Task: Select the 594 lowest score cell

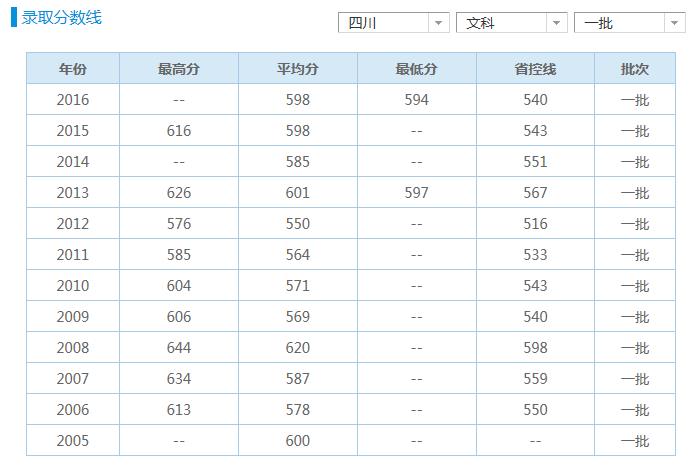Action: [x=417, y=100]
